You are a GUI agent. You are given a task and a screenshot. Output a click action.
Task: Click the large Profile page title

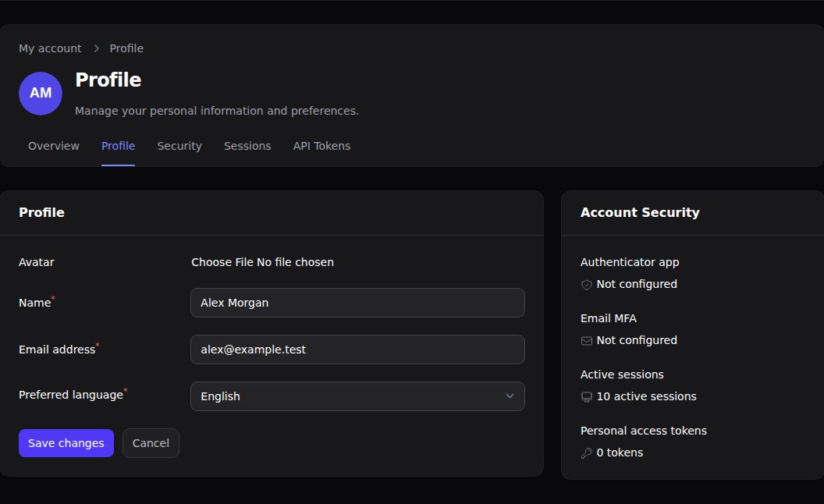108,80
